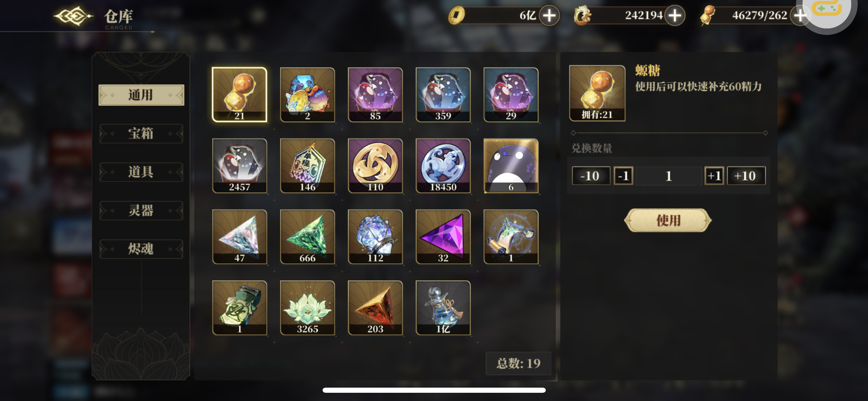
Task: Switch to the 烬魂 tab
Action: point(141,248)
